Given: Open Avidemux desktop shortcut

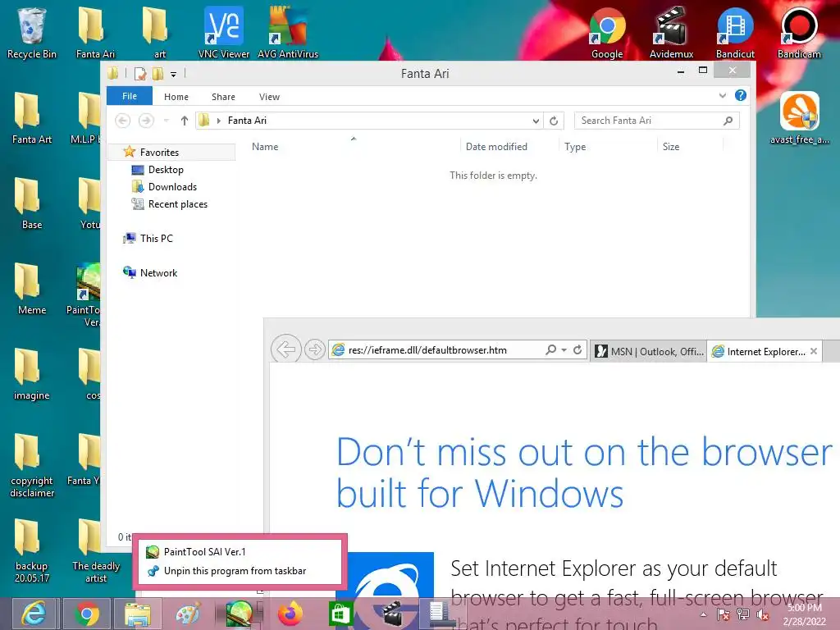Looking at the screenshot, I should pyautogui.click(x=671, y=32).
